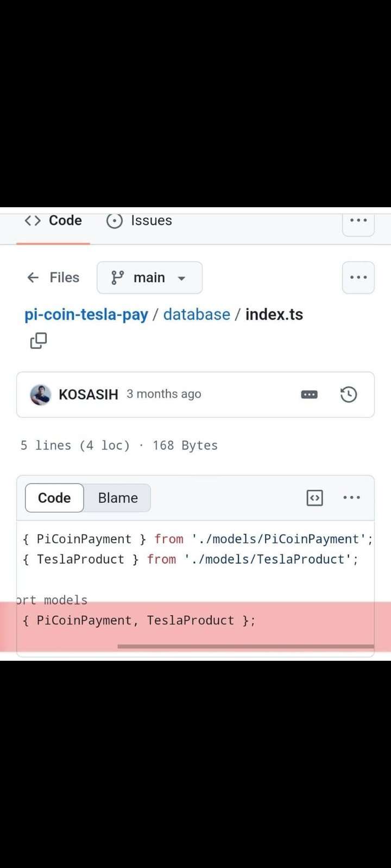Switch to the Issues tab

139,221
